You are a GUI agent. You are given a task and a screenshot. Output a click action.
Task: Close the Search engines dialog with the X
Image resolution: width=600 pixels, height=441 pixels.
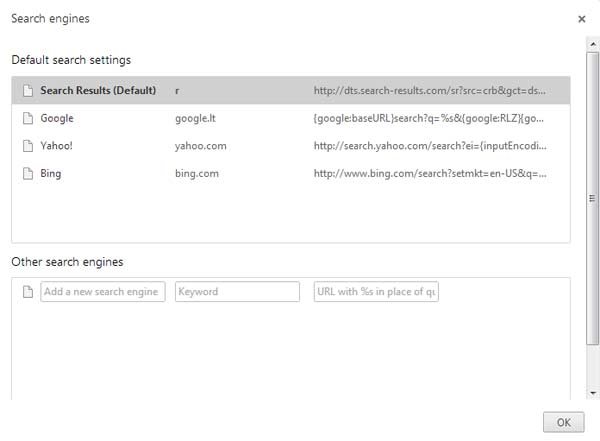click(x=582, y=19)
